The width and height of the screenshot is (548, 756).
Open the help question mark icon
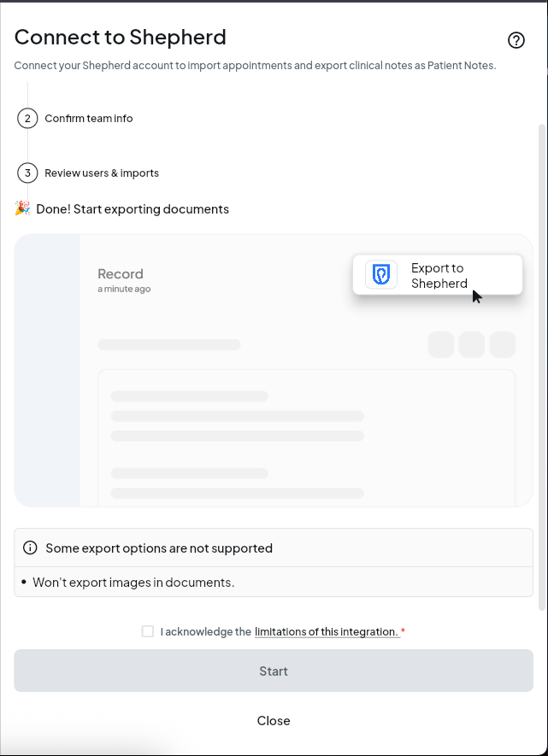[516, 40]
